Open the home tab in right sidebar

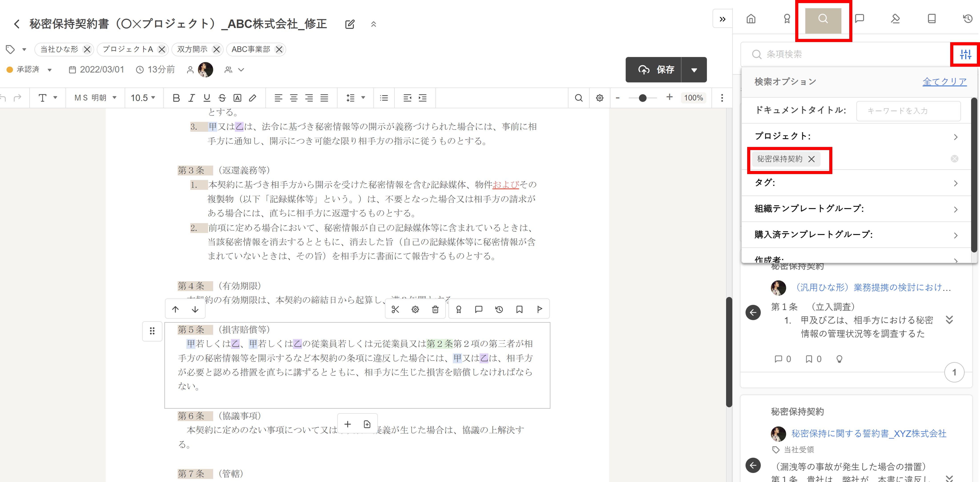point(751,19)
